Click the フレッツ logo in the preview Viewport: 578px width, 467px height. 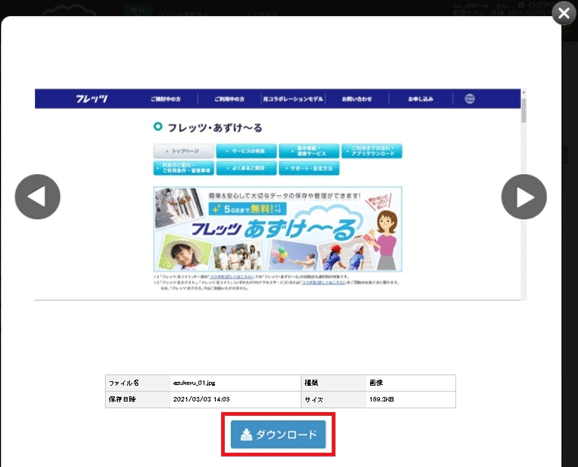91,98
